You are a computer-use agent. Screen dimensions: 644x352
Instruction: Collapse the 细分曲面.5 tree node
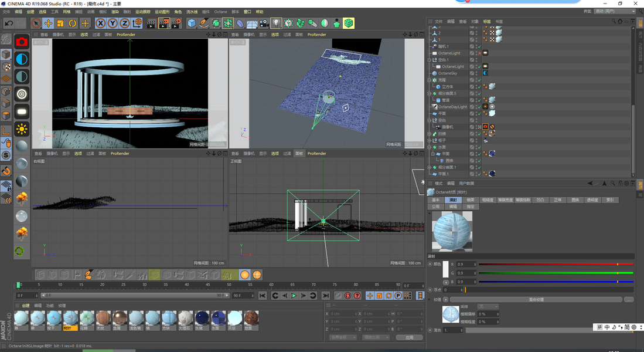(430, 93)
